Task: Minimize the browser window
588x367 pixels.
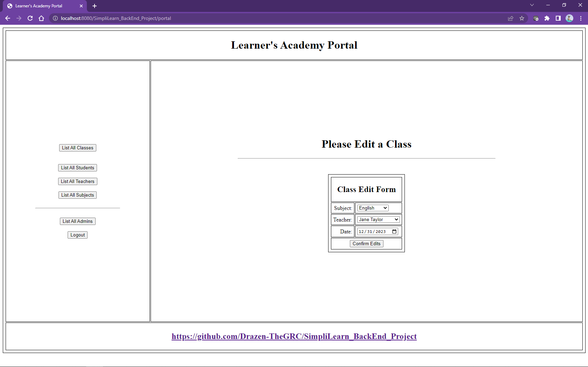Action: (x=548, y=5)
